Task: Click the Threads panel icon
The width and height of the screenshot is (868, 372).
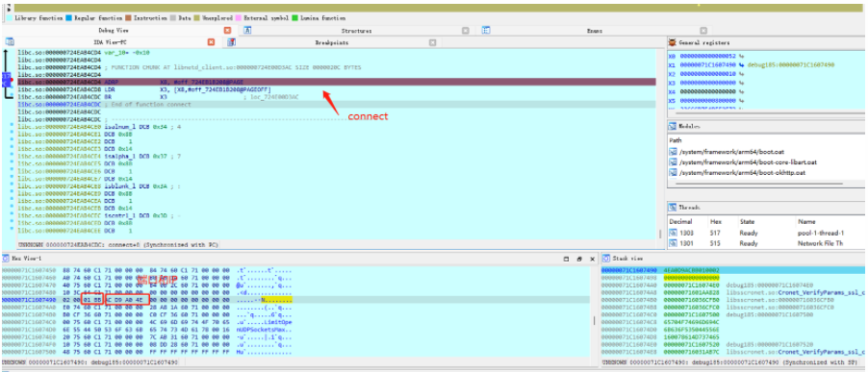Action: (673, 208)
